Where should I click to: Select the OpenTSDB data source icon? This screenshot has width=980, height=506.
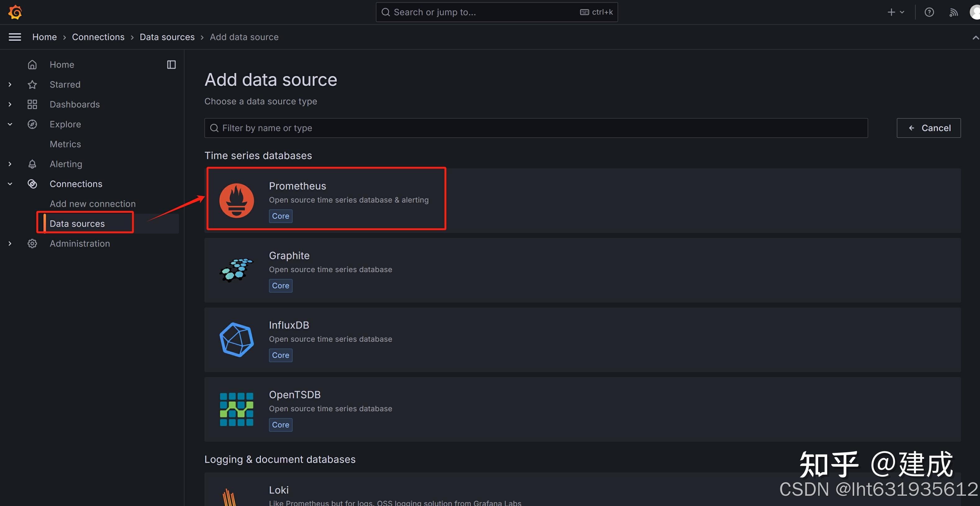[x=236, y=409]
